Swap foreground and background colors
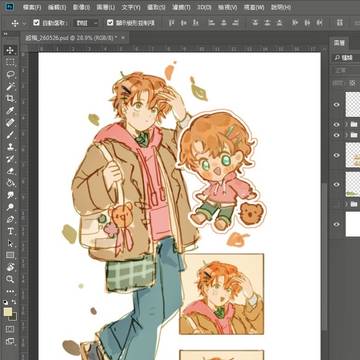Viewport: 360px width, 360px height. (14, 302)
